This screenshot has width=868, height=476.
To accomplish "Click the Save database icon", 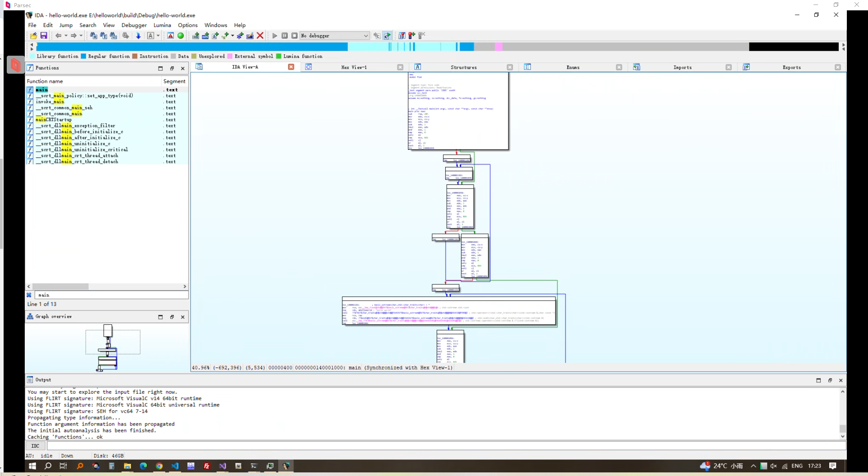I will tap(44, 36).
